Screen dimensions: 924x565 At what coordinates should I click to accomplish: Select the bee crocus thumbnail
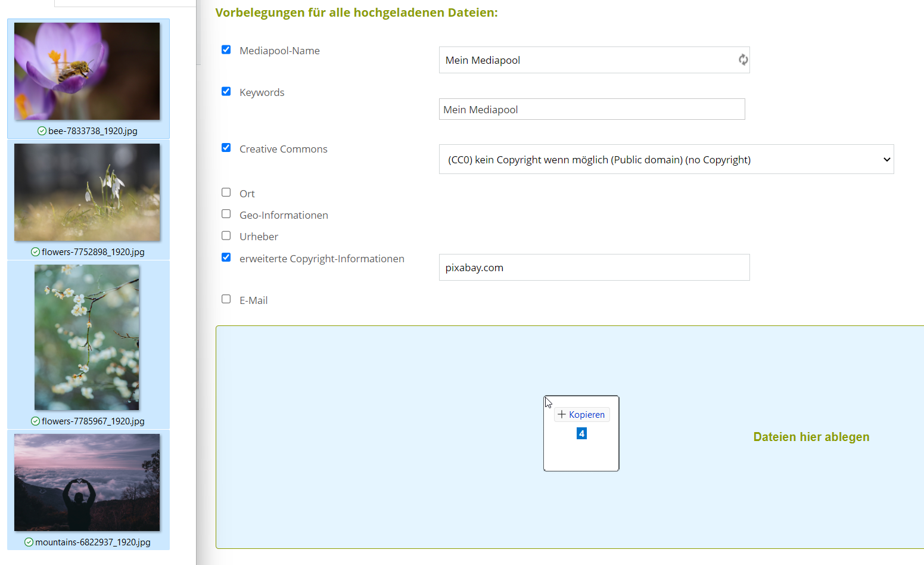tap(87, 72)
